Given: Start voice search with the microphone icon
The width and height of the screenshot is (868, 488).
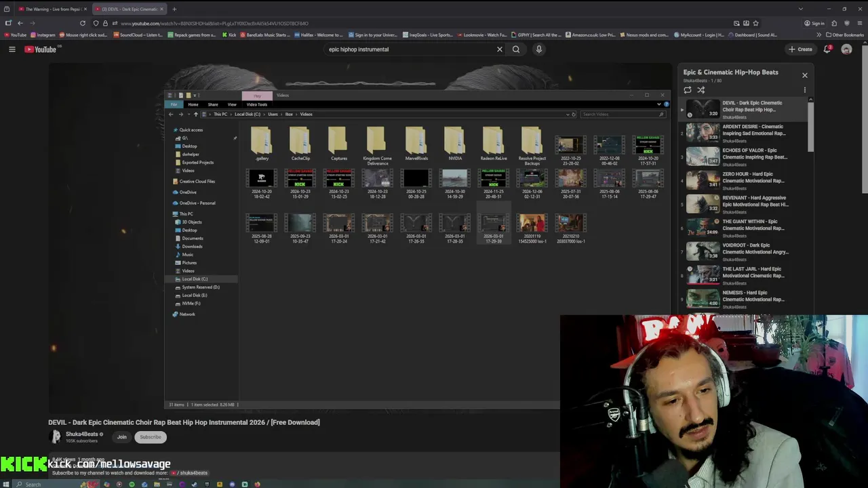Looking at the screenshot, I should pyautogui.click(x=539, y=49).
